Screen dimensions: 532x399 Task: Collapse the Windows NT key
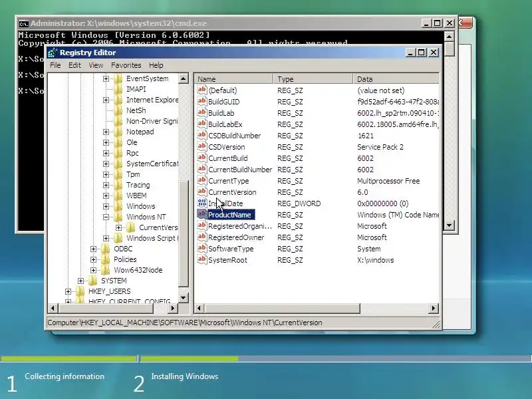coord(106,217)
